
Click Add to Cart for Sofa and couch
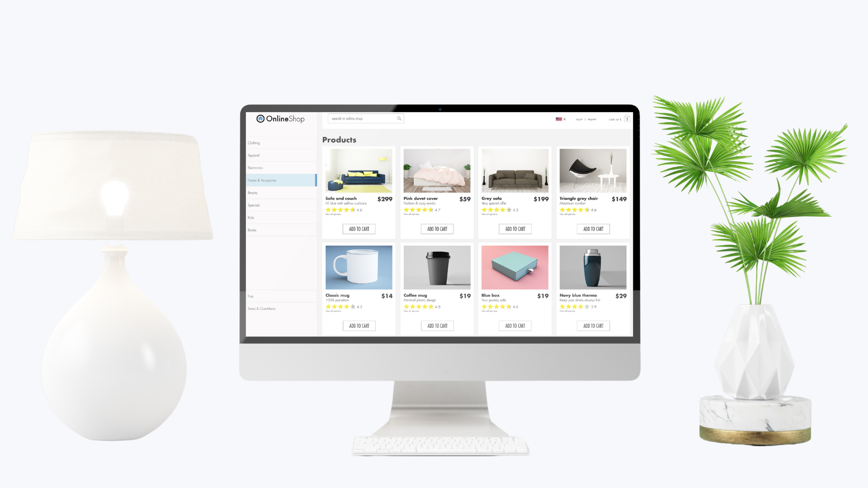tap(359, 229)
